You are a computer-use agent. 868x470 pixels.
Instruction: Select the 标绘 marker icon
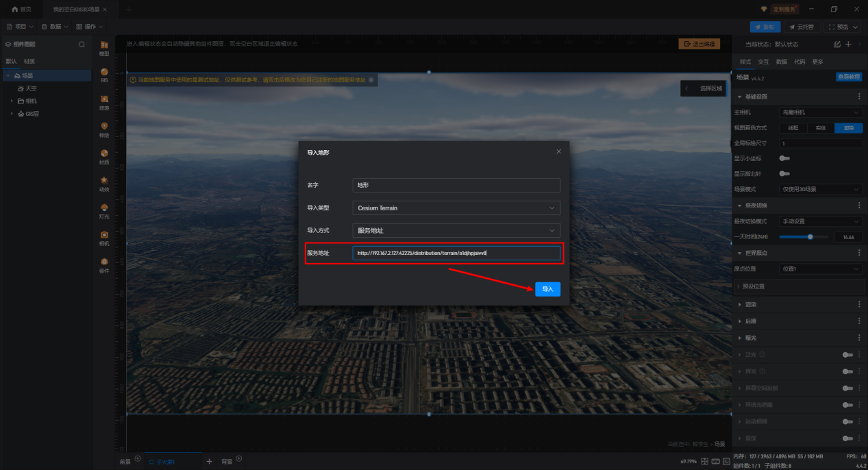coord(104,128)
